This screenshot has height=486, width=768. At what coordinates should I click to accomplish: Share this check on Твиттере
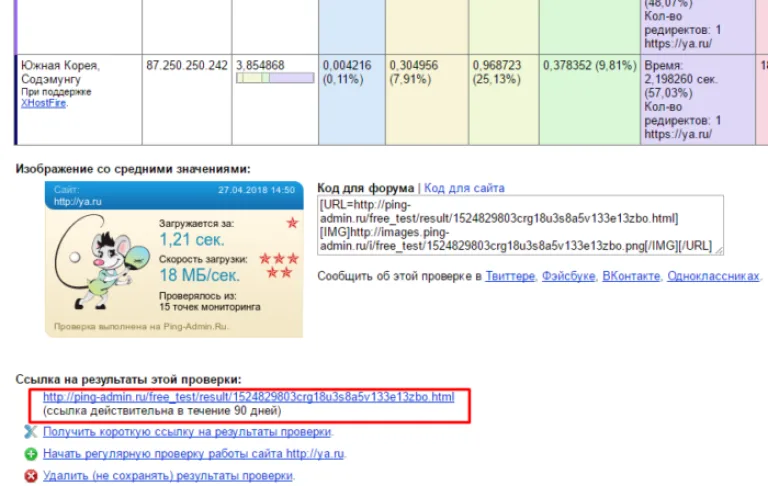tap(510, 276)
